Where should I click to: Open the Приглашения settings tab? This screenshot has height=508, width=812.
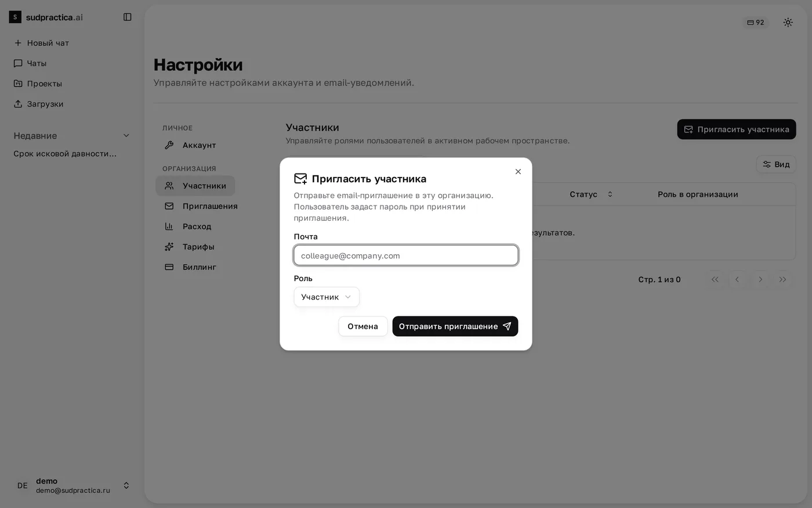(201, 206)
